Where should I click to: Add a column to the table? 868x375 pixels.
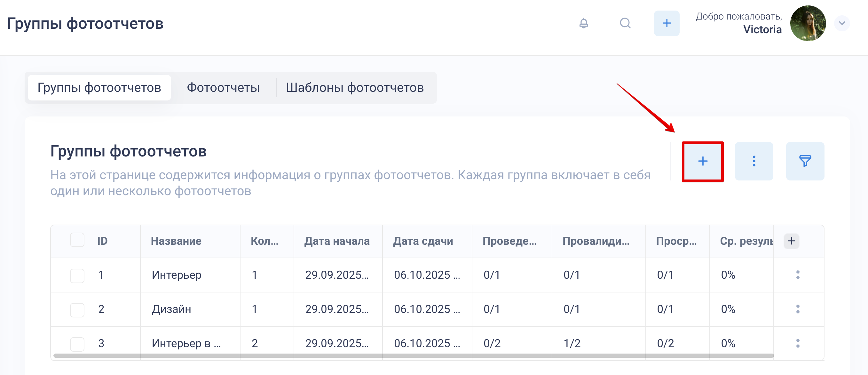(791, 241)
